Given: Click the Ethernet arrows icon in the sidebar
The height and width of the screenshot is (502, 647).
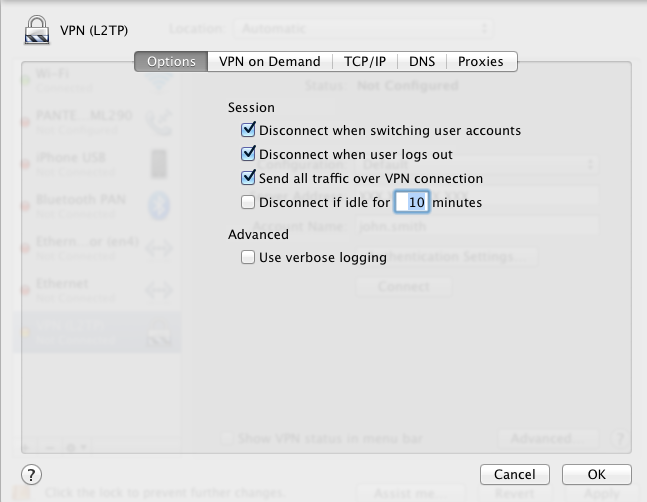Looking at the screenshot, I should coord(158,291).
